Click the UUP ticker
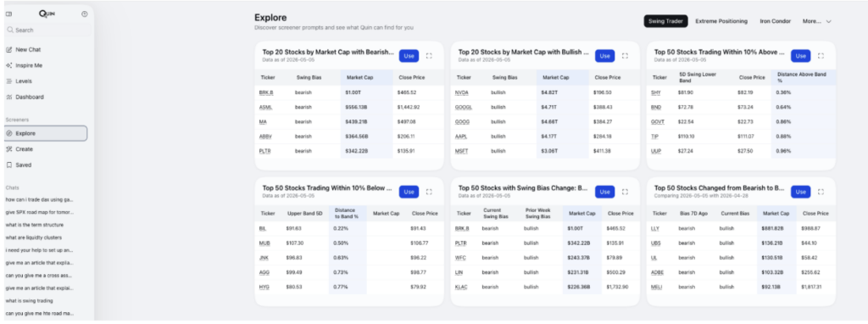The width and height of the screenshot is (868, 324). click(656, 151)
